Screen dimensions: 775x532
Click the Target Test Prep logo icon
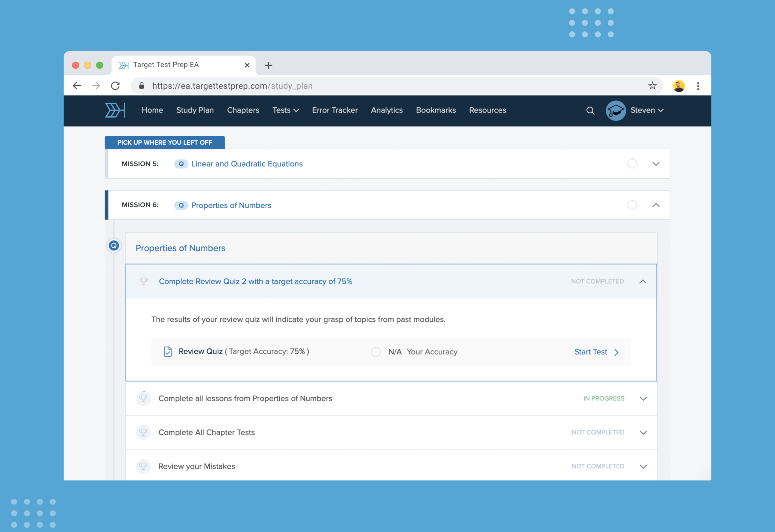click(x=115, y=110)
